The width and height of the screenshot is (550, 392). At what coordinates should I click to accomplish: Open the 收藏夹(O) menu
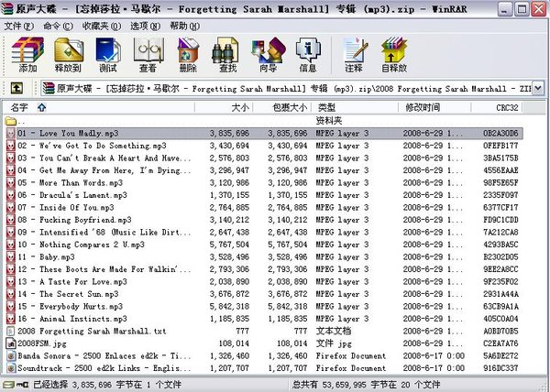tap(102, 27)
